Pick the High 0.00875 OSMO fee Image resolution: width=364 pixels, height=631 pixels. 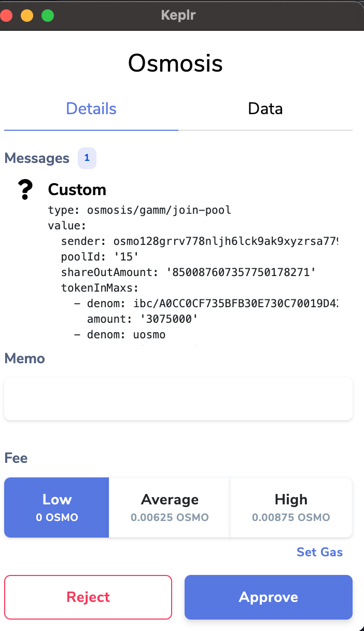tap(291, 507)
